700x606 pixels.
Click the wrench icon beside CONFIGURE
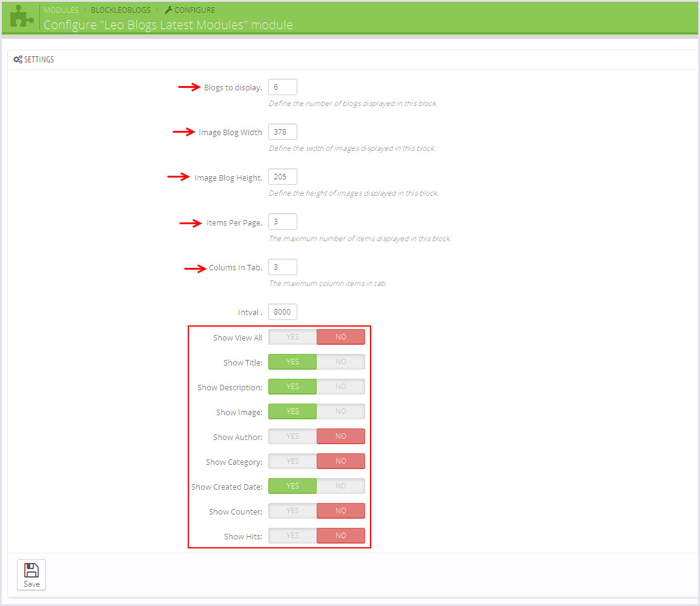[x=168, y=10]
